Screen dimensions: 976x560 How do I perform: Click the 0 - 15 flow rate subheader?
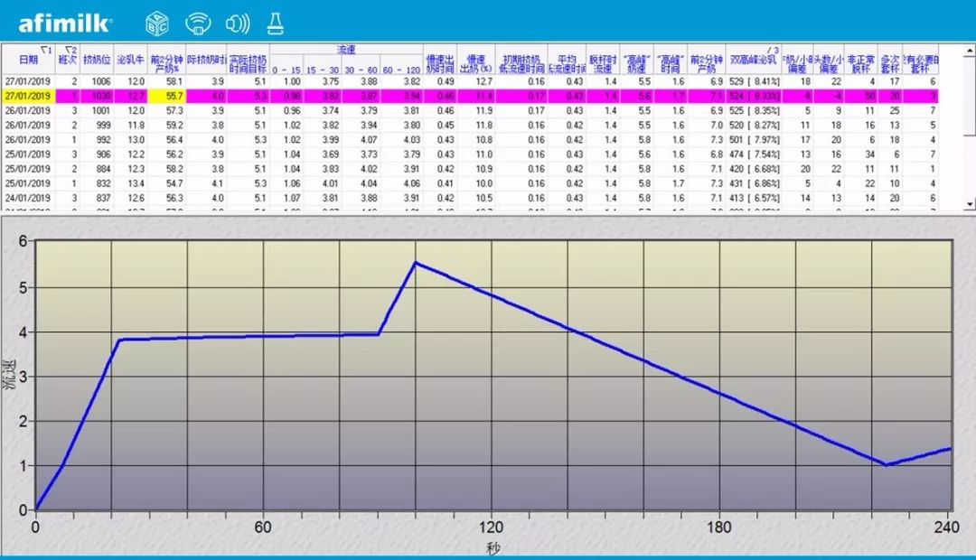(x=286, y=69)
